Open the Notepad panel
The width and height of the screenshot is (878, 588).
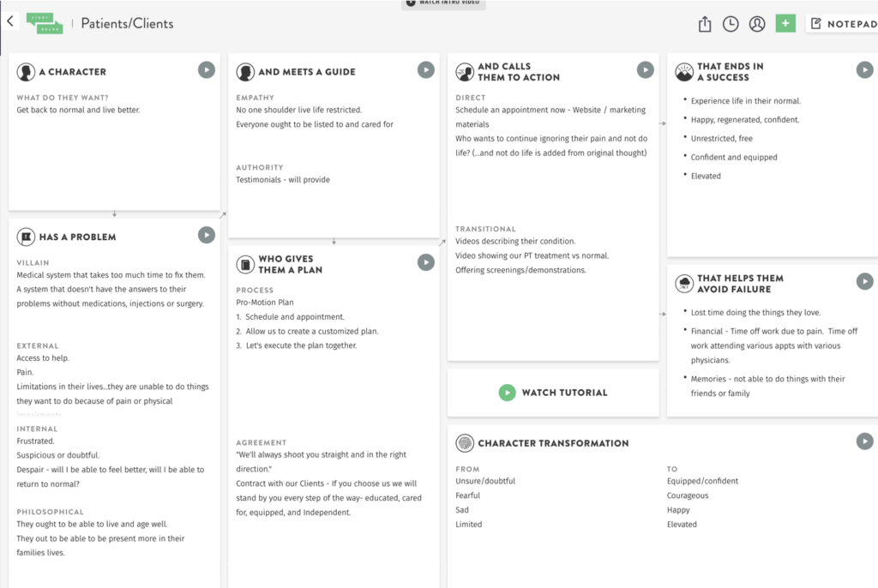843,24
